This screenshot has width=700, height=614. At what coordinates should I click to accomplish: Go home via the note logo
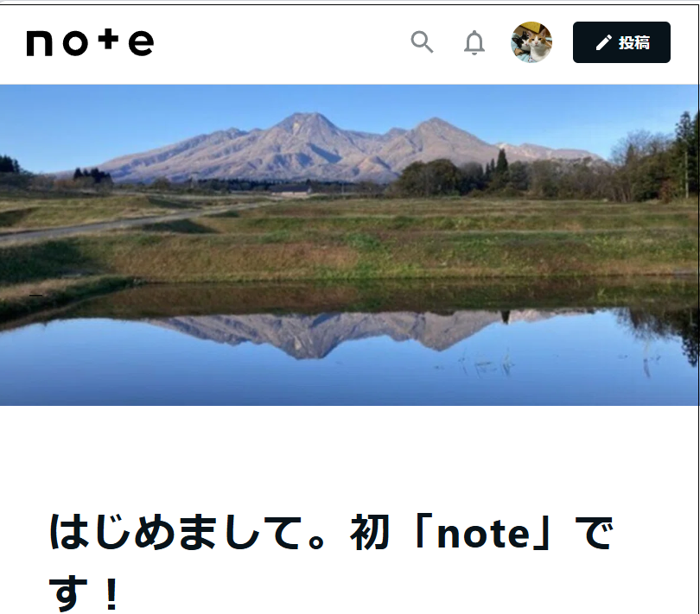[90, 43]
